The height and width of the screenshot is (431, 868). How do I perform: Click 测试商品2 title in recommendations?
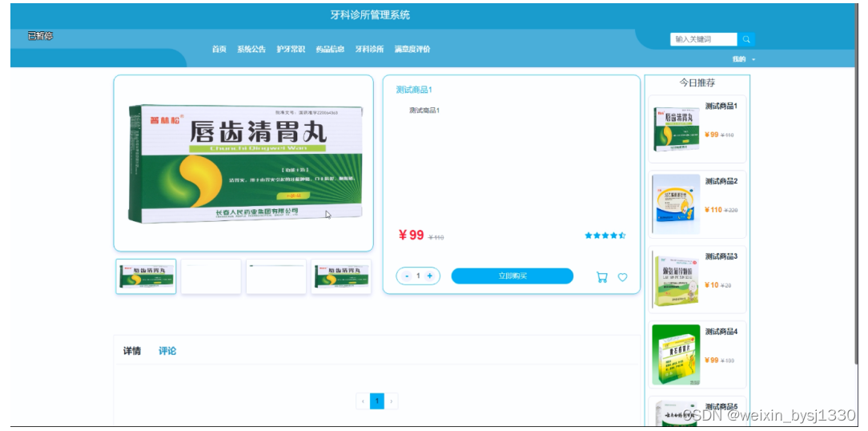[721, 181]
